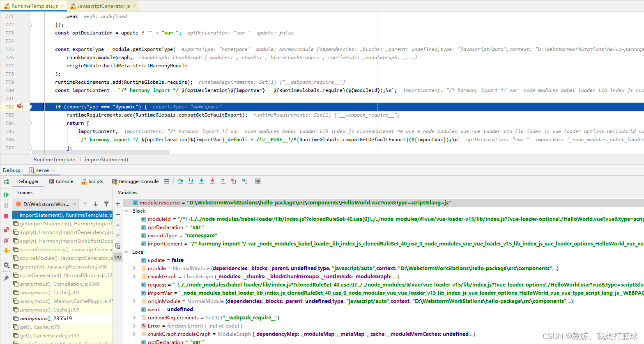
Task: Rerun the serve debug session
Action: 6,181
